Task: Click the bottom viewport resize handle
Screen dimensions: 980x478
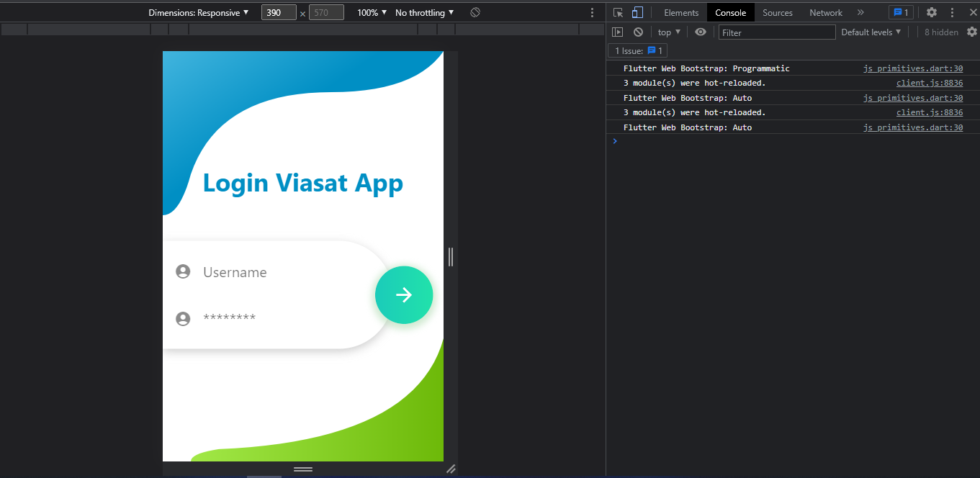Action: (x=303, y=469)
